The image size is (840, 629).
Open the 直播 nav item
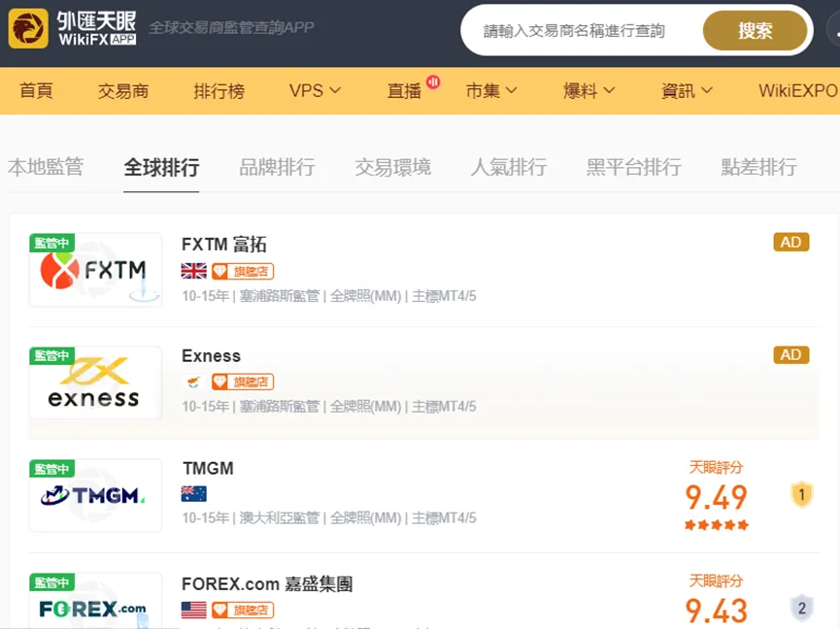coord(405,90)
